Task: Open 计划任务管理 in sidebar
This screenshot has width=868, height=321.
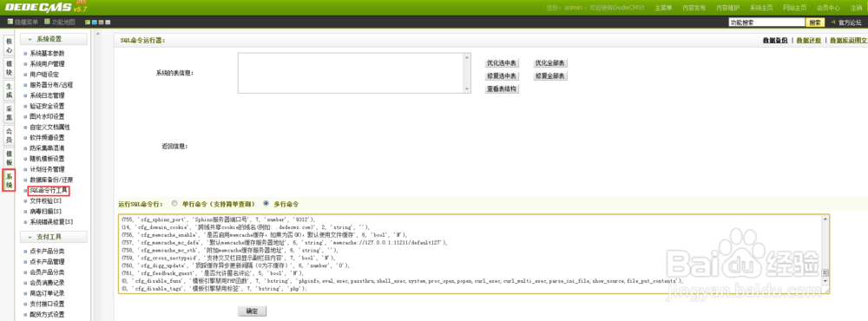Action: (x=47, y=169)
